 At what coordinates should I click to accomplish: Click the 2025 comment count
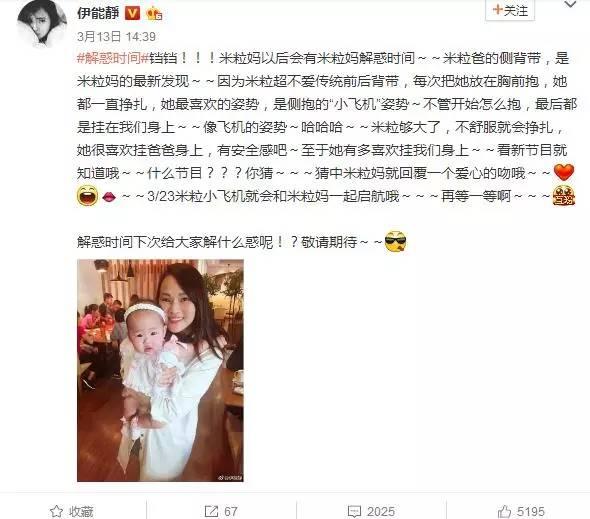click(381, 511)
